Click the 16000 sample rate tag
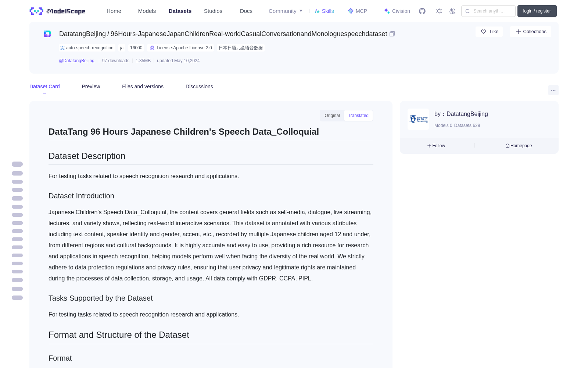This screenshot has width=588, height=368. pos(136,48)
